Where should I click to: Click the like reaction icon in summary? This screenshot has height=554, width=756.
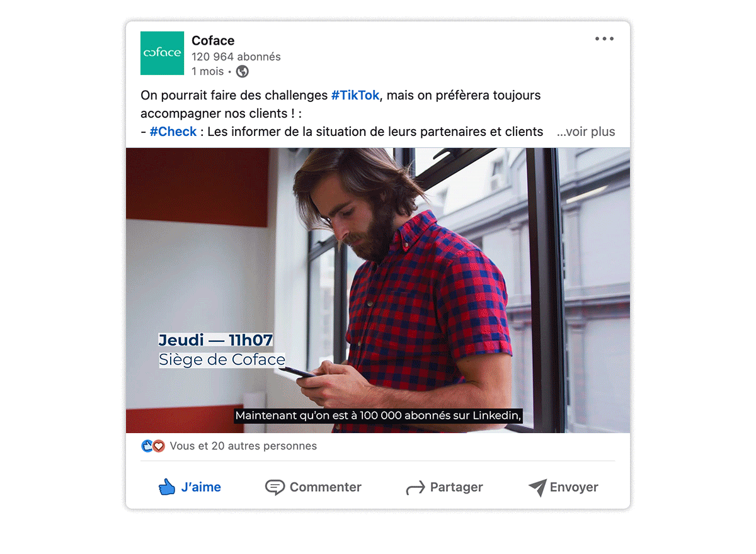point(147,446)
